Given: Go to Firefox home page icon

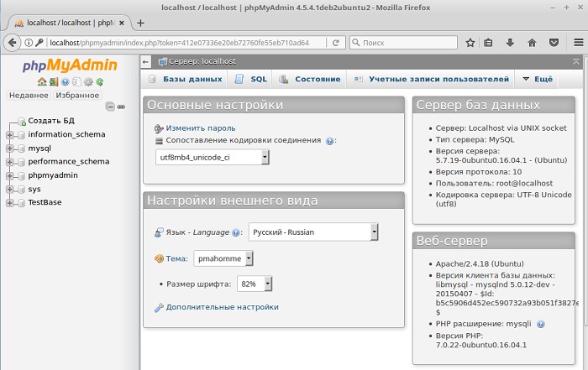Looking at the screenshot, I should coord(532,43).
